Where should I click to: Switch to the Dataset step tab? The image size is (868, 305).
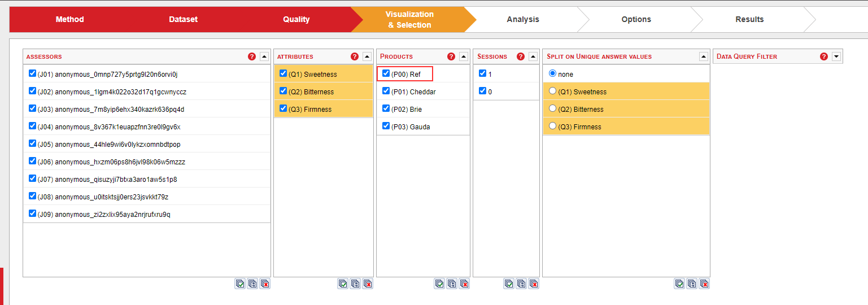click(x=183, y=19)
